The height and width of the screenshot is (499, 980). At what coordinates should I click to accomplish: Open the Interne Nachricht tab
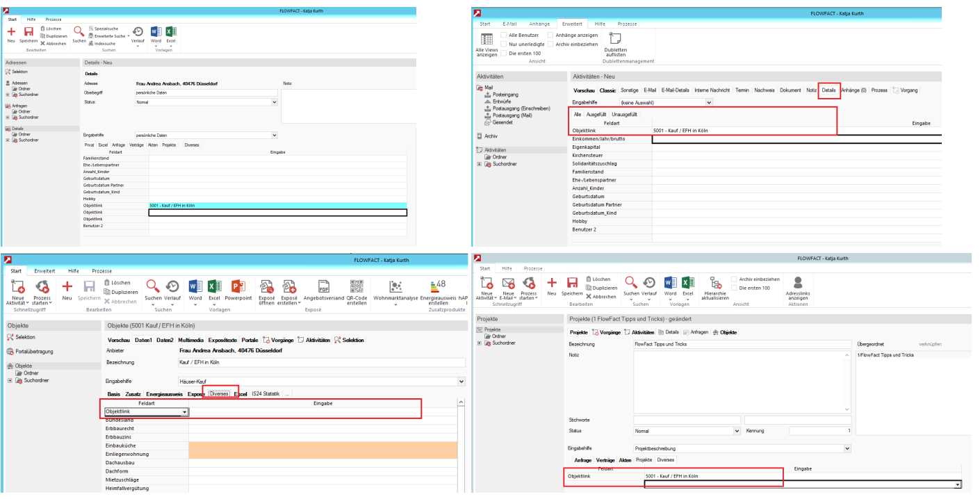tap(712, 90)
